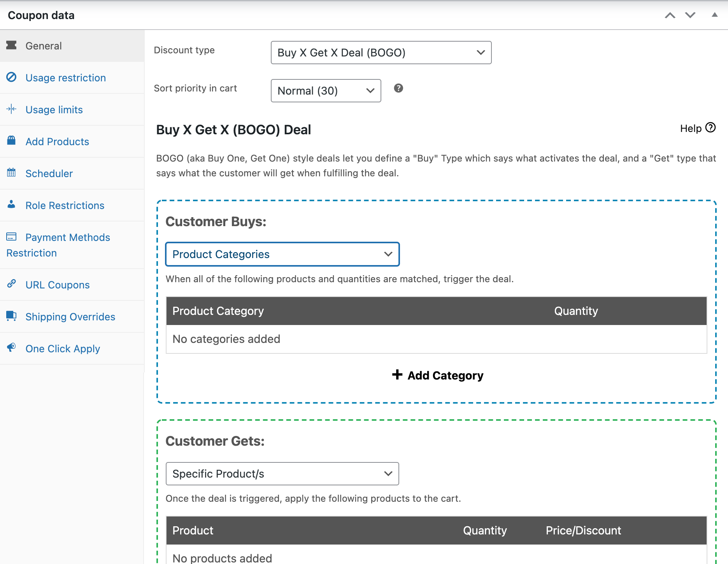Click the Usage restriction ban icon
The width and height of the screenshot is (728, 564).
tap(12, 77)
